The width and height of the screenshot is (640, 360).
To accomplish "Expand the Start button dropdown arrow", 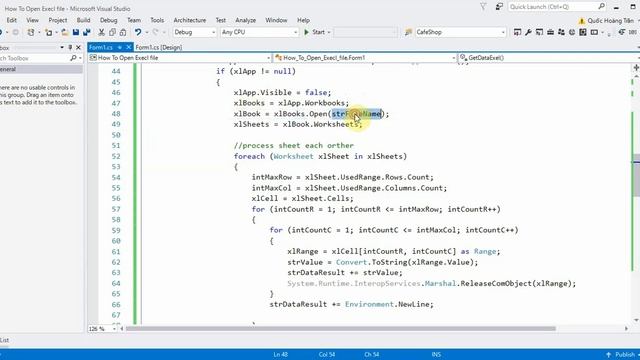I will 329,32.
